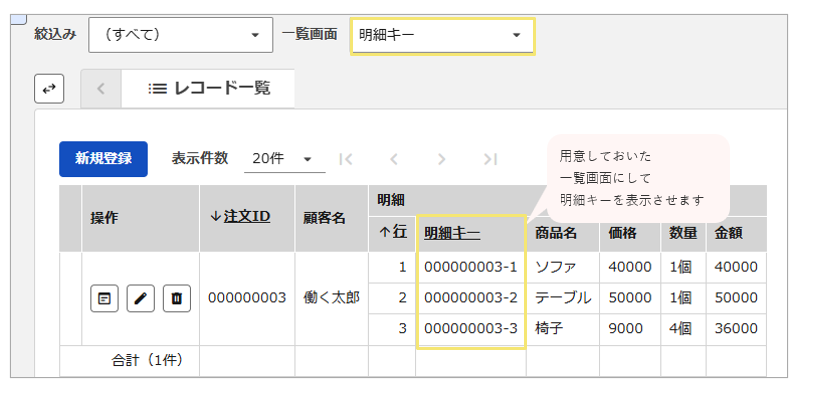
Task: Click the 新規登録 button
Action: click(103, 159)
